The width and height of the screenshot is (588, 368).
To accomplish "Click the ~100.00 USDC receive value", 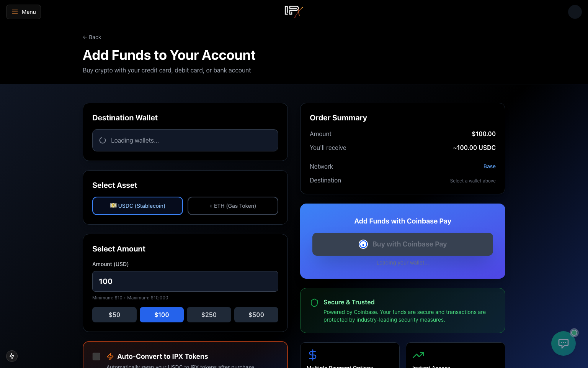I will pos(474,148).
